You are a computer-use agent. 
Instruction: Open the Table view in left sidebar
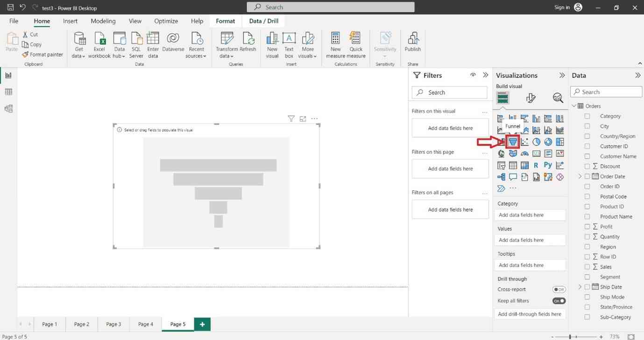[8, 92]
